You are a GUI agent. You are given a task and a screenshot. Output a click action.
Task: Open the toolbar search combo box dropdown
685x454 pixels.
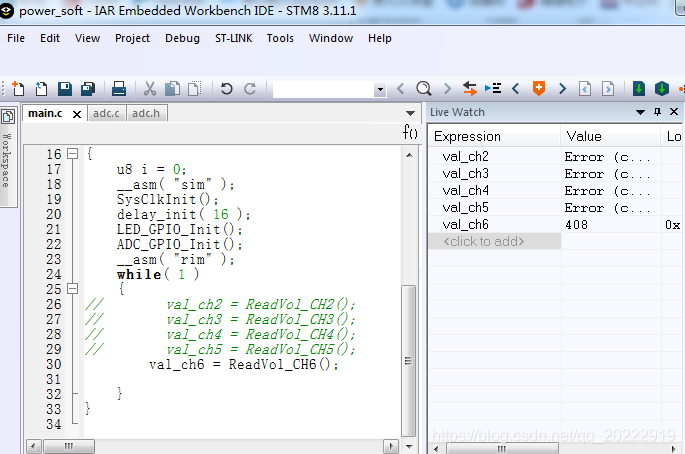pyautogui.click(x=380, y=90)
